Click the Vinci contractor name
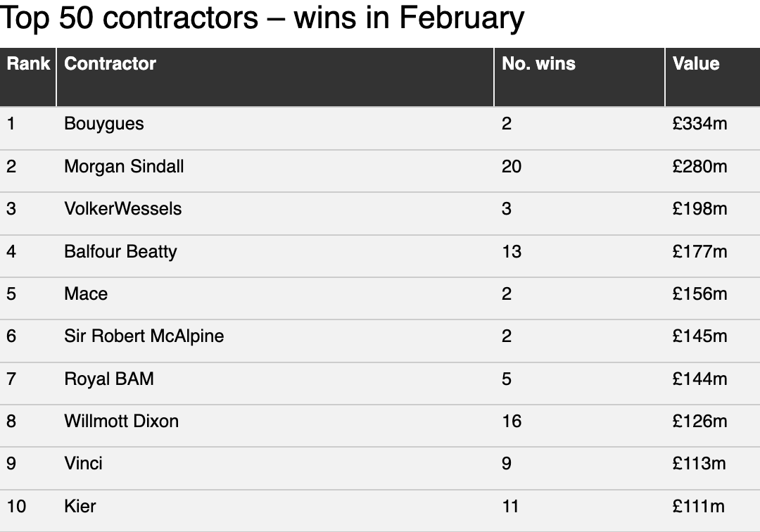The width and height of the screenshot is (760, 532). (83, 464)
